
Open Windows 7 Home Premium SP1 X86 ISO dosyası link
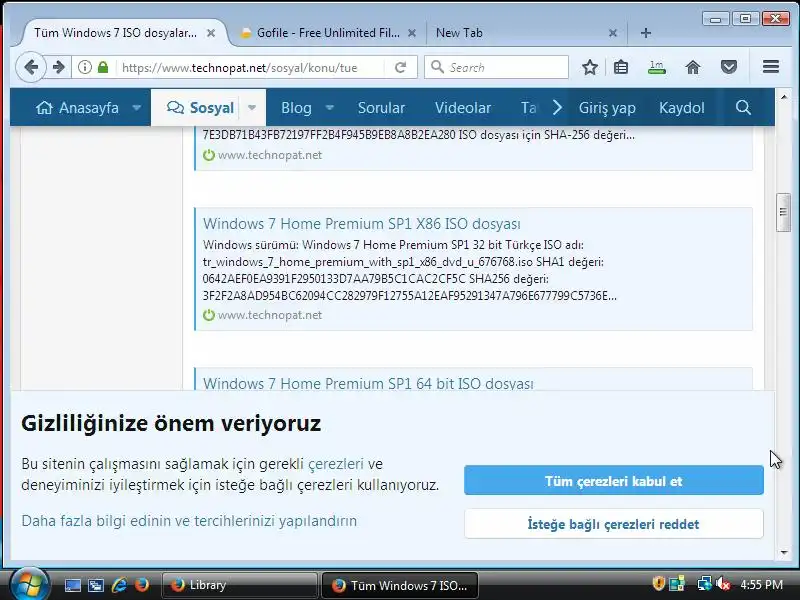click(x=362, y=223)
